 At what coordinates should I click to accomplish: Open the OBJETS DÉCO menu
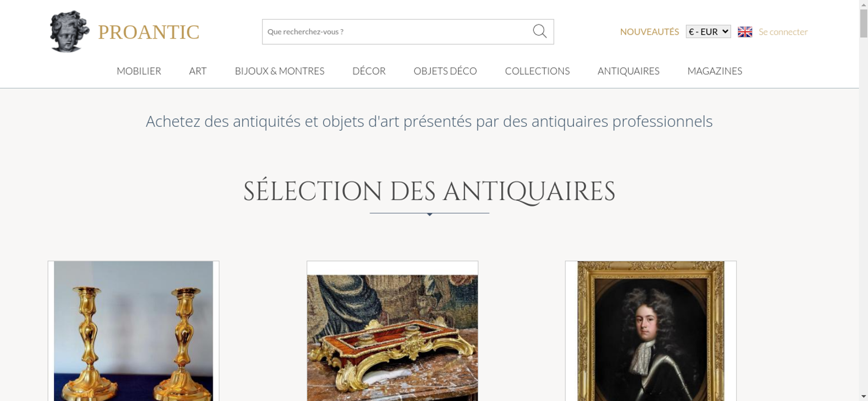click(445, 71)
